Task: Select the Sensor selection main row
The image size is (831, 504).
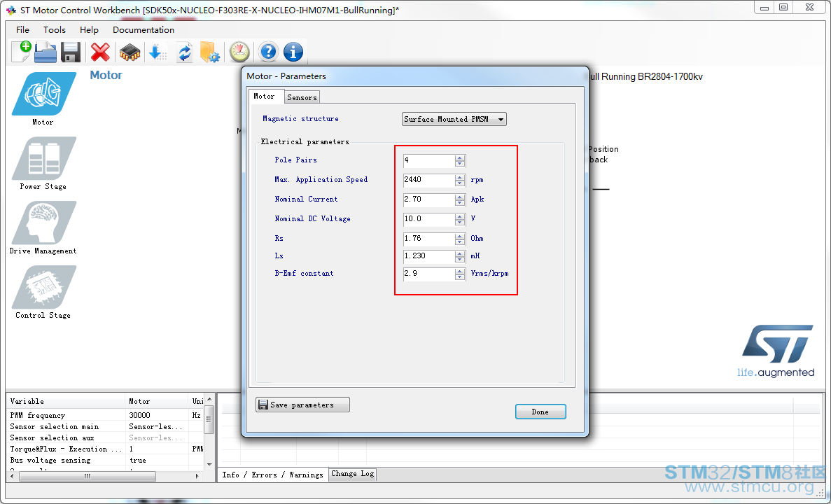Action: point(106,426)
